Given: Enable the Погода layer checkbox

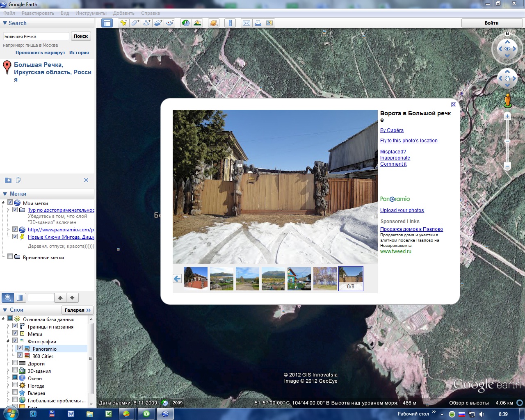Looking at the screenshot, I should 15,385.
